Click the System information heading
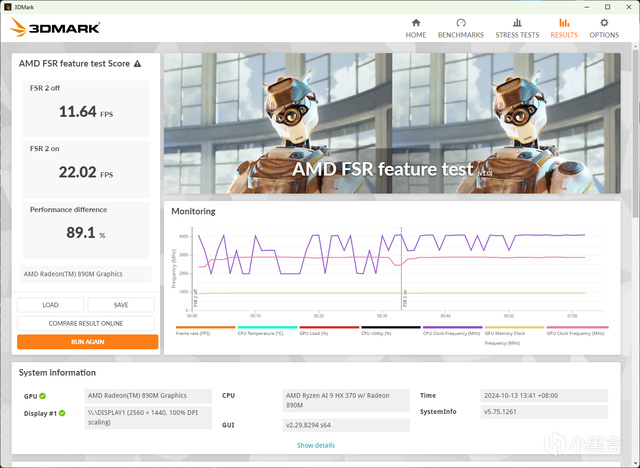The image size is (640, 468). pyautogui.click(x=57, y=373)
